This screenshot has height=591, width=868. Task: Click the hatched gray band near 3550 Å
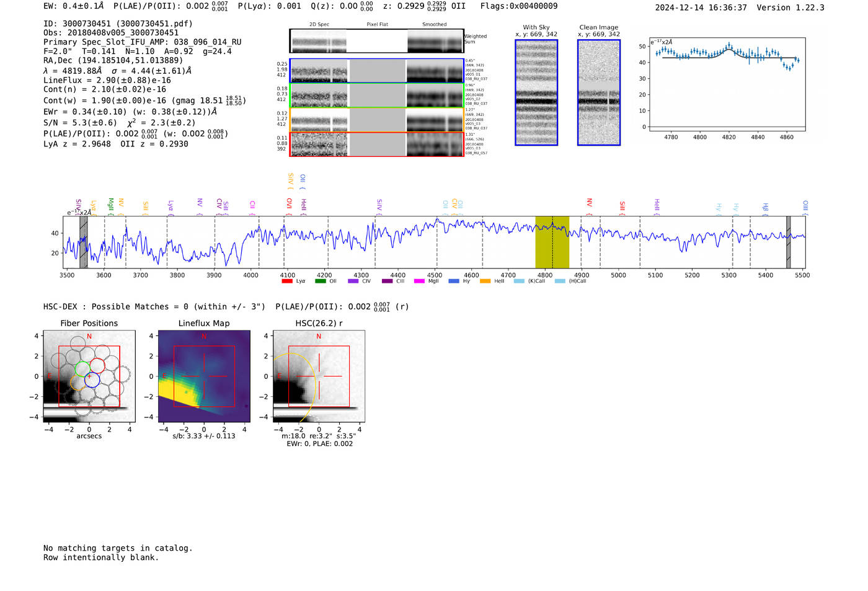click(x=84, y=242)
